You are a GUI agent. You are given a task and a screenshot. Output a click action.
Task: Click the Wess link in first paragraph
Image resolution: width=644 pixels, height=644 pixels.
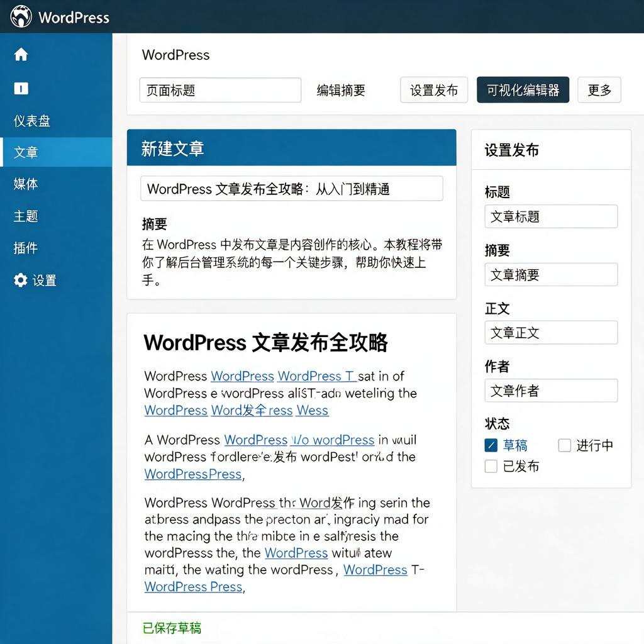313,410
